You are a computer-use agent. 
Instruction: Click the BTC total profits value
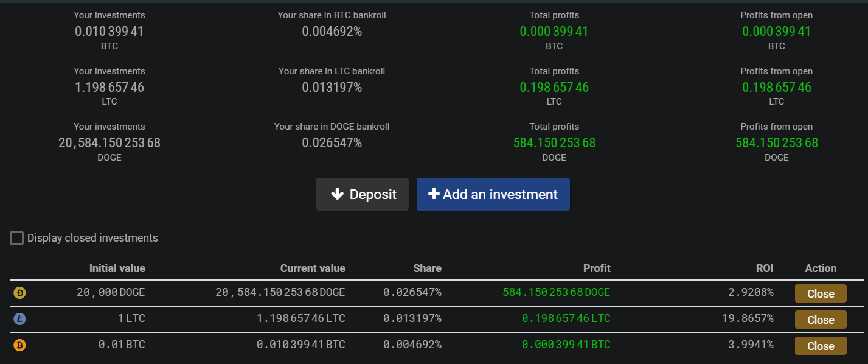[x=554, y=31]
